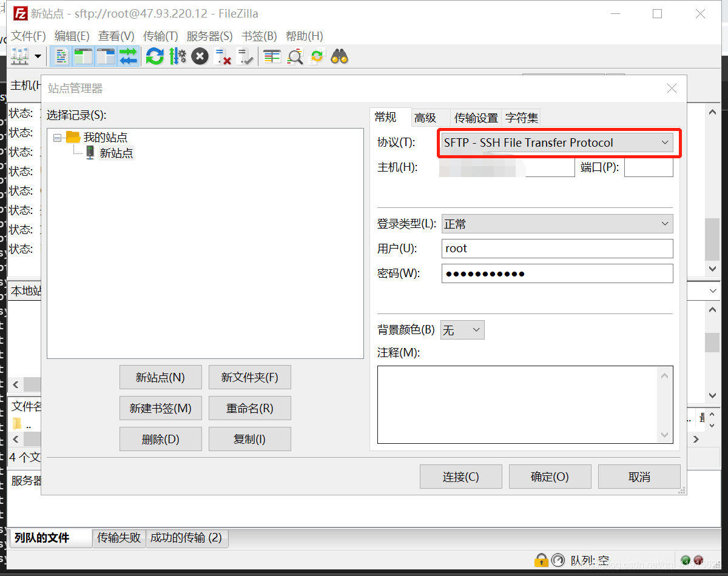The image size is (728, 576).
Task: Select 我的站点 root in site tree
Action: pos(106,138)
